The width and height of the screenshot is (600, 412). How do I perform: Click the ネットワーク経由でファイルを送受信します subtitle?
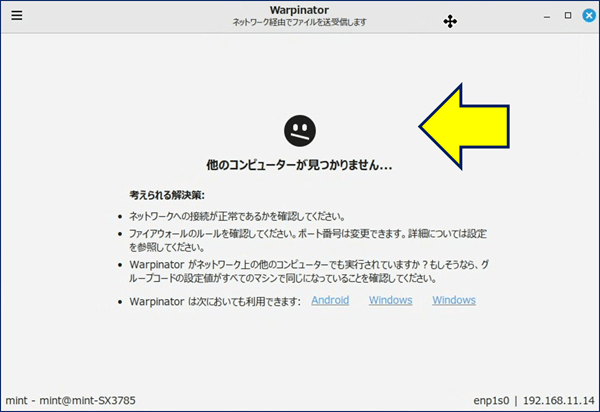pos(299,22)
